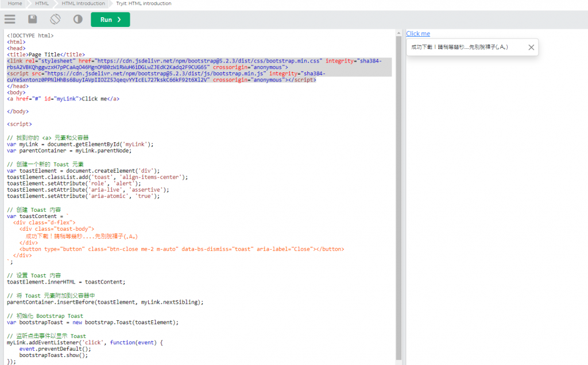This screenshot has width=588, height=365.
Task: Click the toastElement.innerHTML line
Action: pyautogui.click(x=66, y=282)
